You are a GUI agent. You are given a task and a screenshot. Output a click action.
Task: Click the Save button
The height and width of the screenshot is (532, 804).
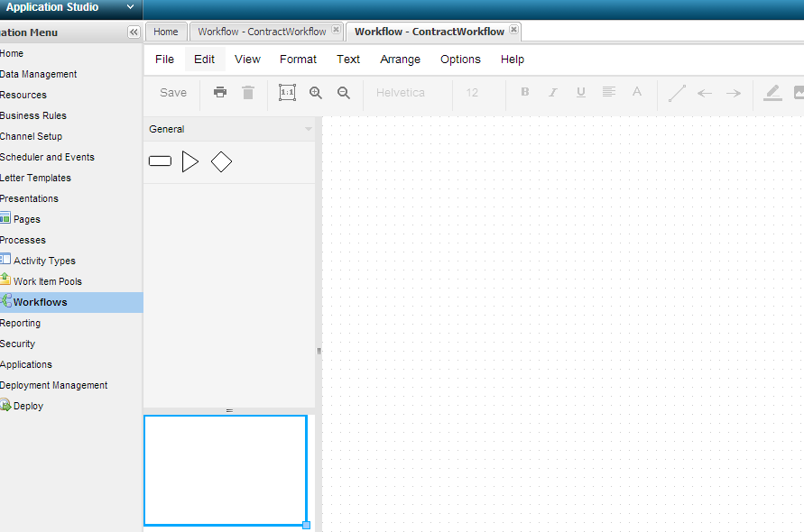coord(173,93)
